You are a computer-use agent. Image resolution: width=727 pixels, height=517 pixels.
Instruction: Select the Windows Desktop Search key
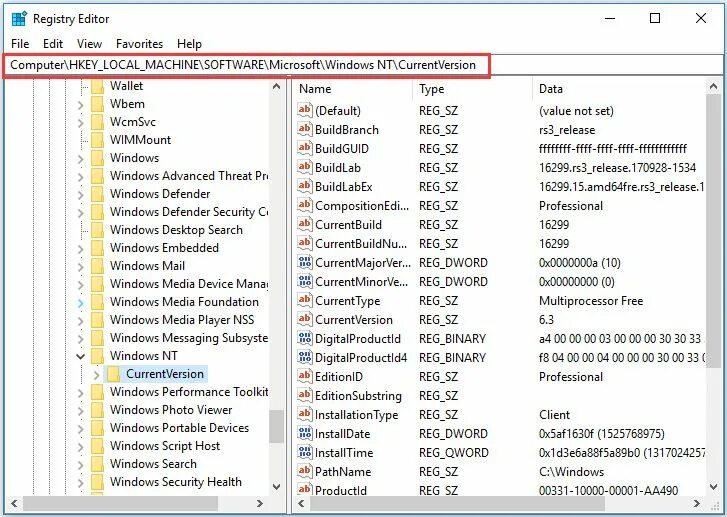point(176,230)
